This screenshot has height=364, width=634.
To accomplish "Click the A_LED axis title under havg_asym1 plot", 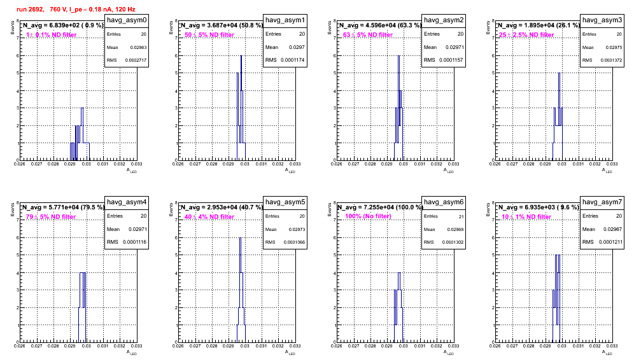I will [290, 171].
